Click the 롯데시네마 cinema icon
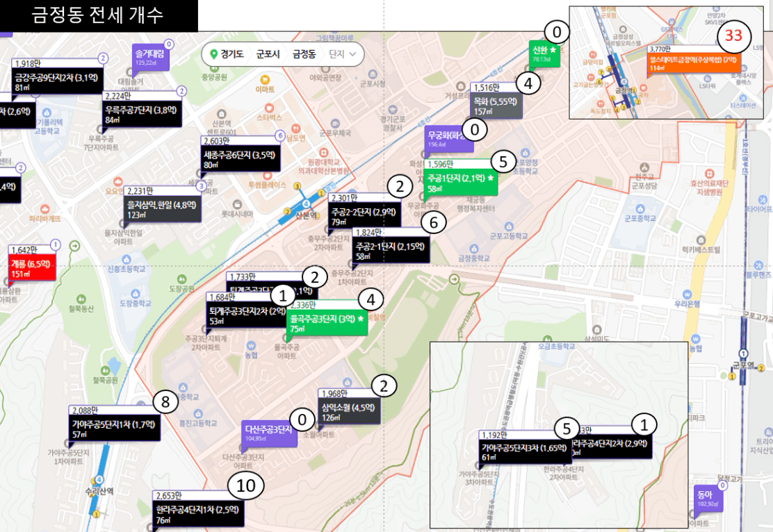Image resolution: width=773 pixels, height=532 pixels. pyautogui.click(x=236, y=204)
